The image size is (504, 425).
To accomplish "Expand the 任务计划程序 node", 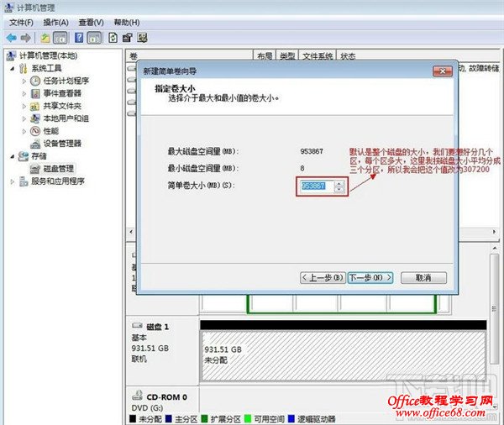I will [x=24, y=81].
